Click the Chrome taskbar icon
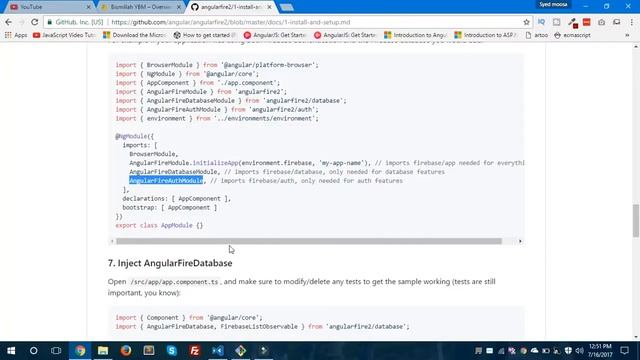 (80, 351)
